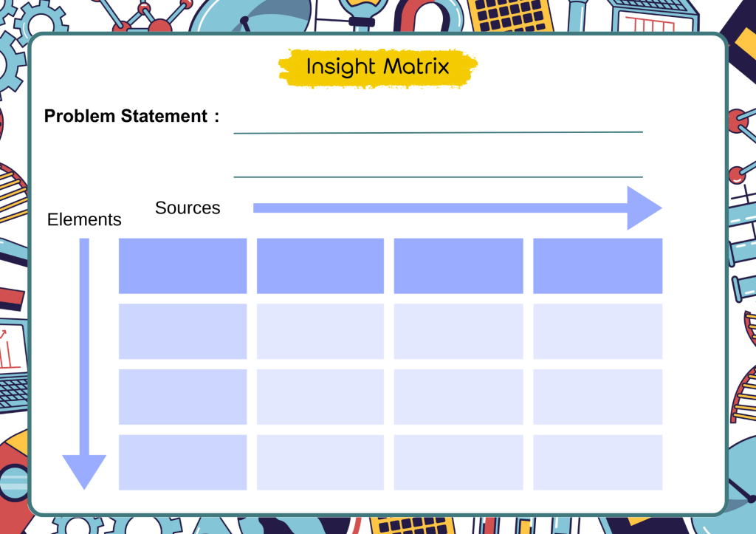Click the last-row cell under second source
Image resolution: width=756 pixels, height=534 pixels.
coord(320,462)
